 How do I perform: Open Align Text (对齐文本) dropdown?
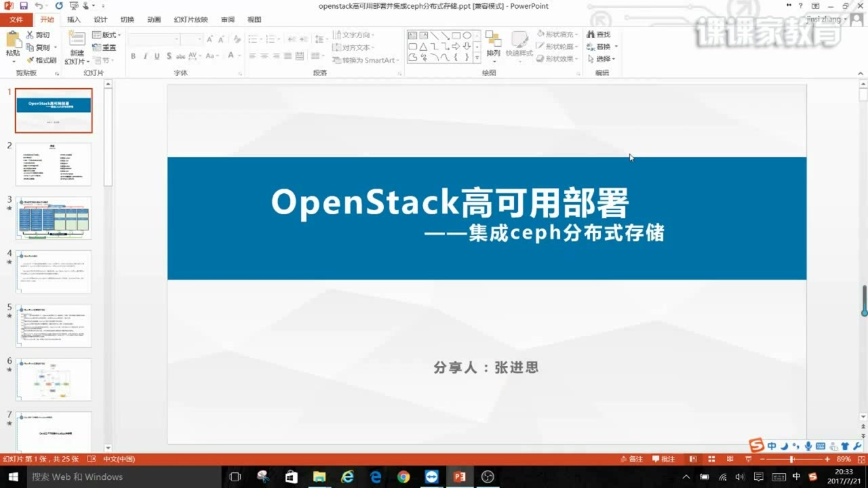(354, 47)
